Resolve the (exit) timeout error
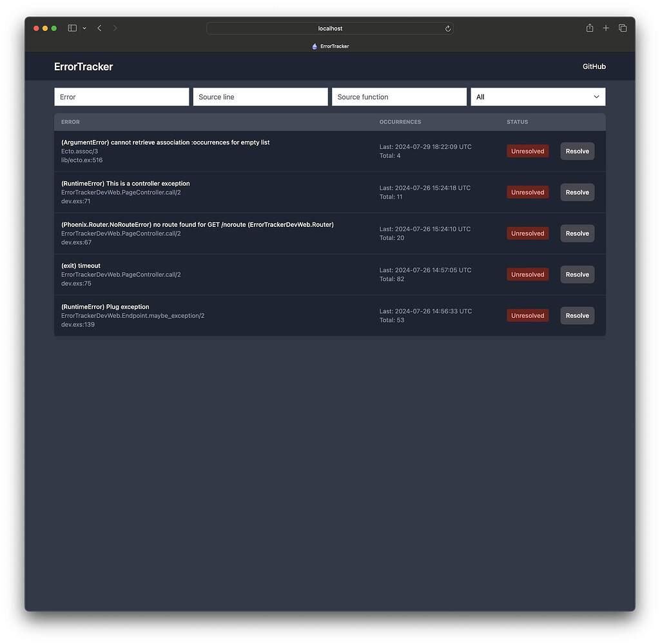This screenshot has height=644, width=660. tap(577, 274)
